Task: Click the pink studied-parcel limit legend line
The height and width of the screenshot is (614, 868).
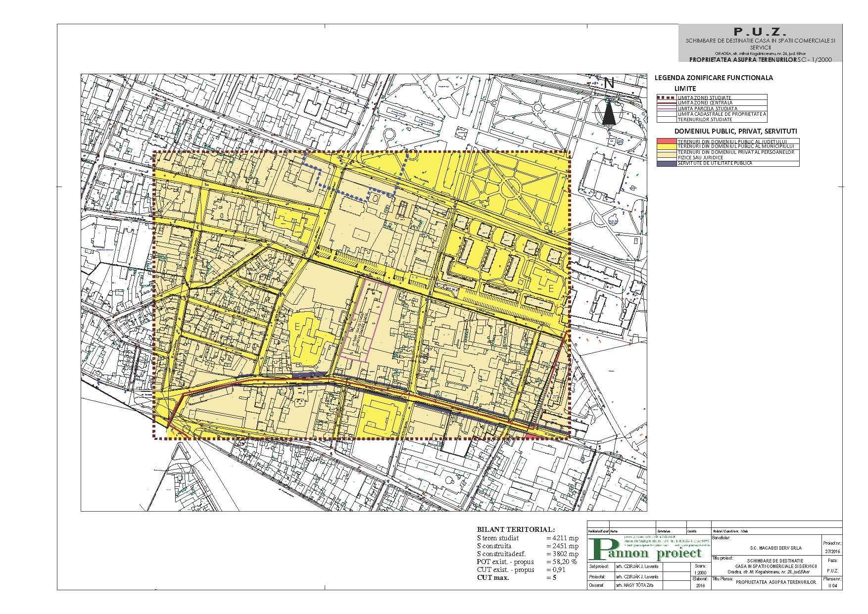Action: pyautogui.click(x=666, y=108)
